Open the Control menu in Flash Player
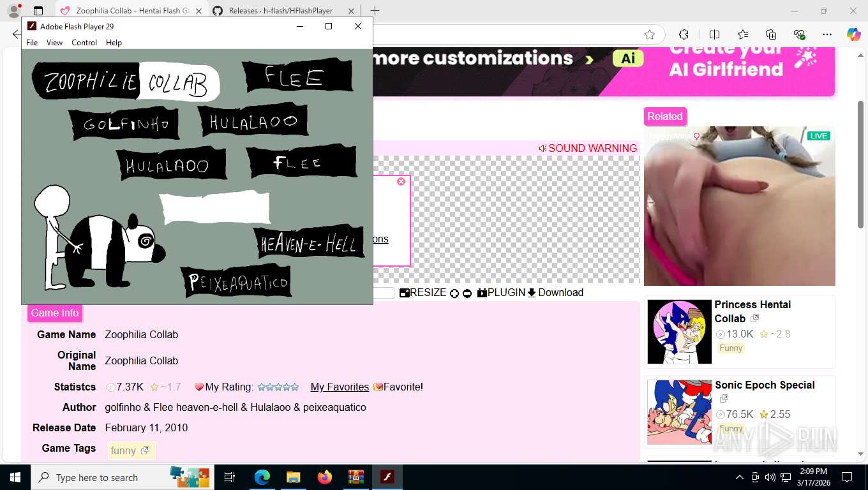Viewport: 868px width, 490px height. pyautogui.click(x=84, y=43)
